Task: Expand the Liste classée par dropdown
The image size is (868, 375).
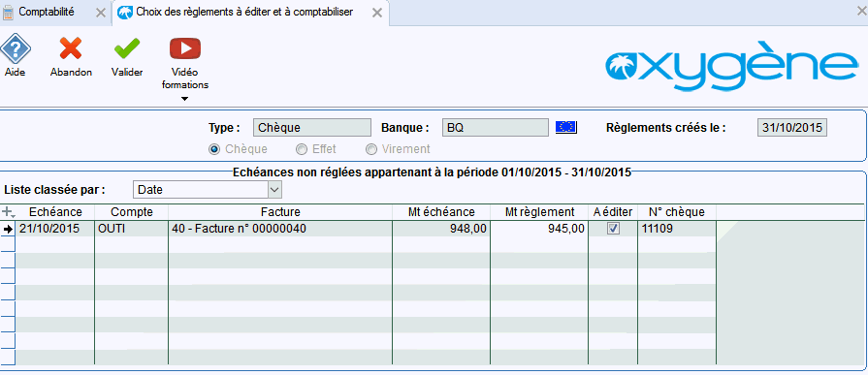Action: pyautogui.click(x=274, y=190)
